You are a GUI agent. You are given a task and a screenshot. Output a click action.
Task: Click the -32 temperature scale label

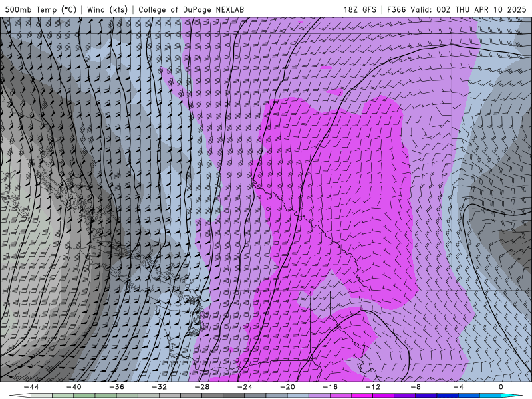pos(160,387)
